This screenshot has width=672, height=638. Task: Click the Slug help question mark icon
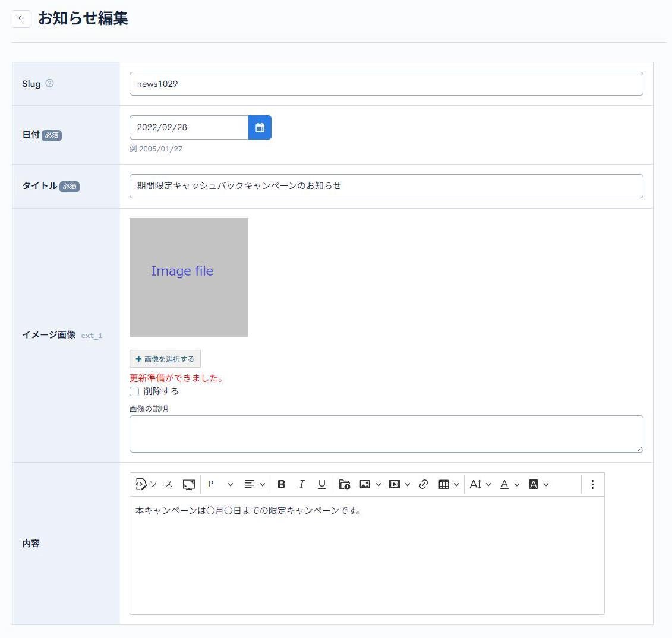pos(49,83)
